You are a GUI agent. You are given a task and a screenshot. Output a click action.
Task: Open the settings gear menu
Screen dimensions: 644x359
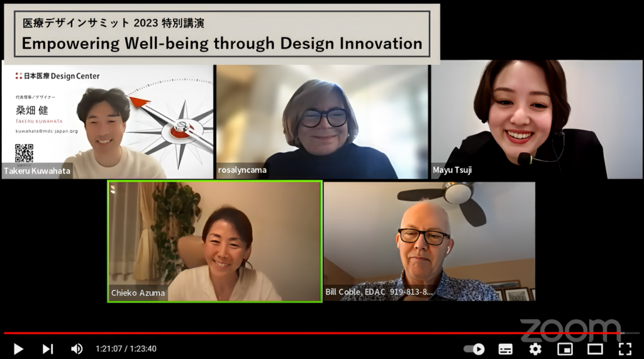(535, 349)
